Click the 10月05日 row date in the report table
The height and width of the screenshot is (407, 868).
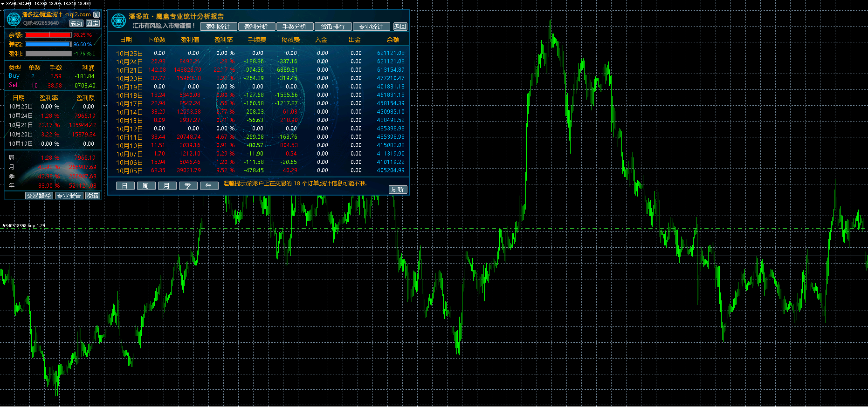tap(130, 171)
